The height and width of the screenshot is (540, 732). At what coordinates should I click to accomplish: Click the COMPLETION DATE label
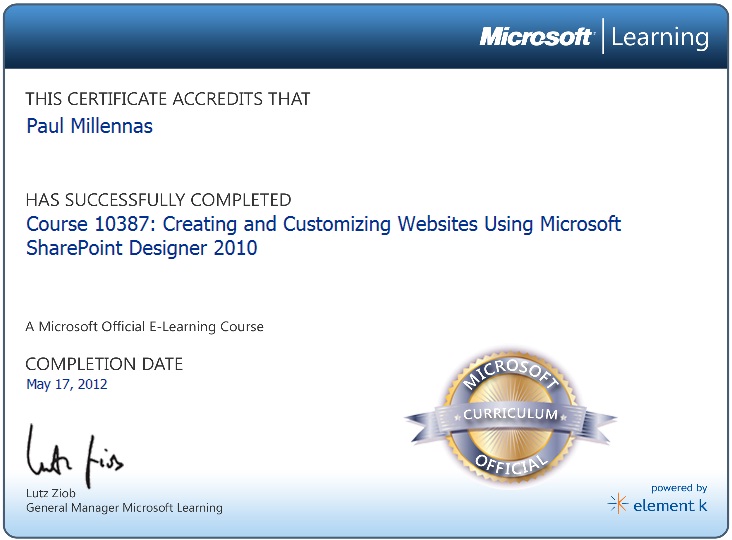tap(104, 364)
